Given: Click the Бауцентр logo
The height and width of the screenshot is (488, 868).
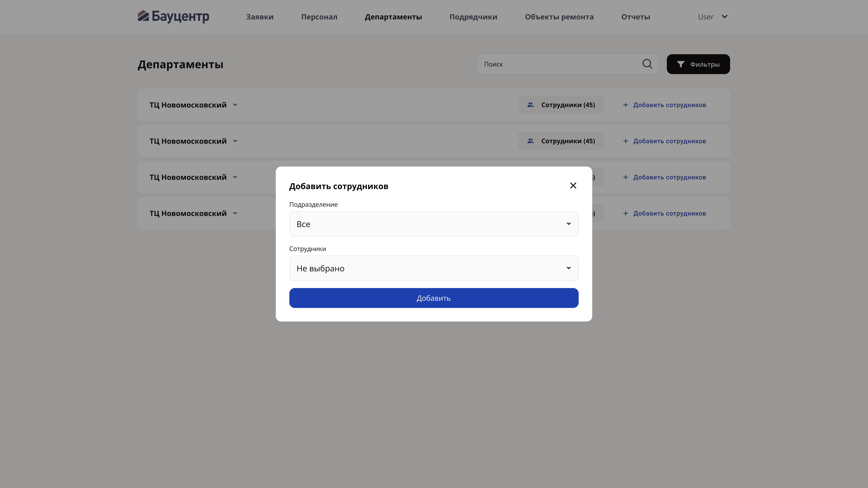Looking at the screenshot, I should (174, 16).
